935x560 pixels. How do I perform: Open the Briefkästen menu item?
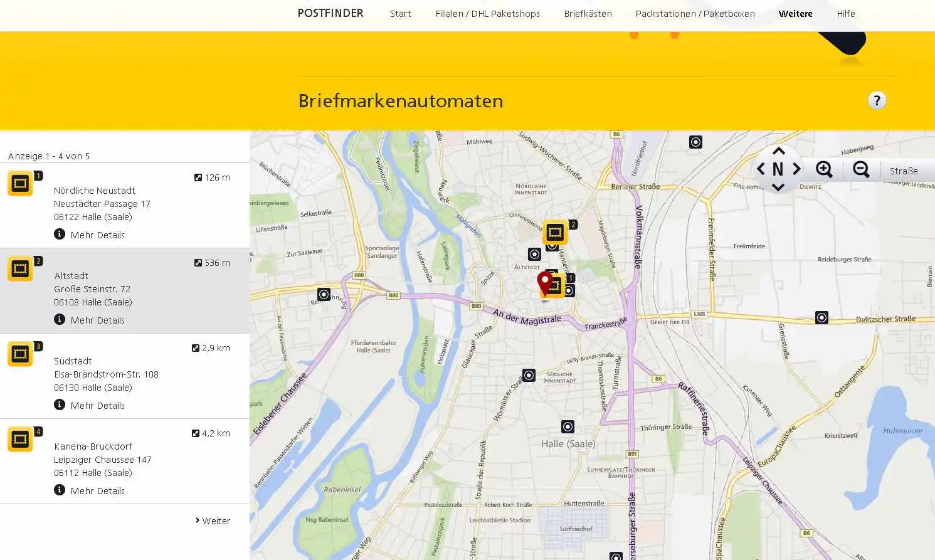tap(588, 14)
